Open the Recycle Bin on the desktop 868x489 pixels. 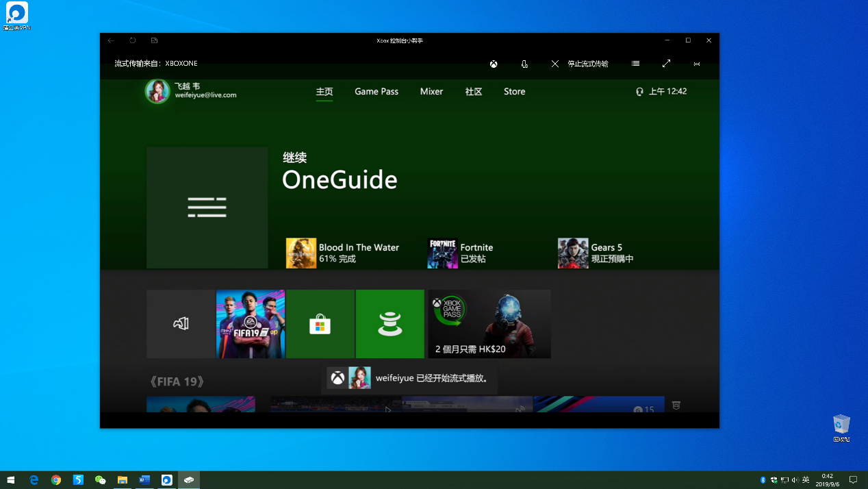841,428
